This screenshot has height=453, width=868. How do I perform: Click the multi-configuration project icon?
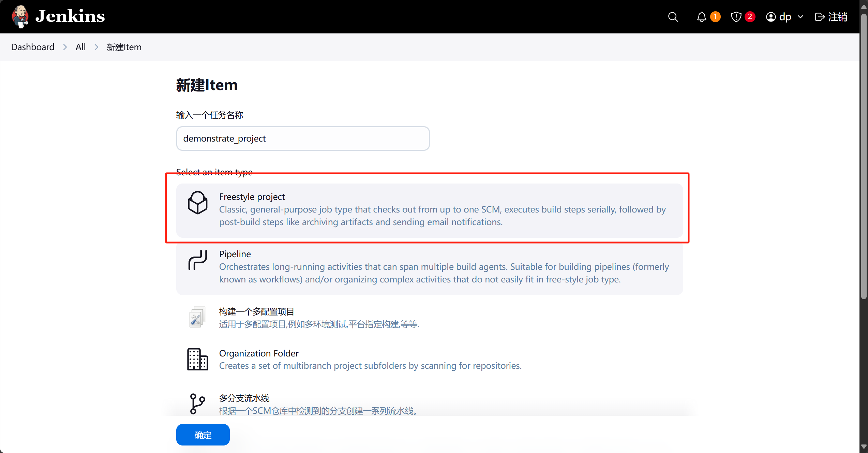197,317
